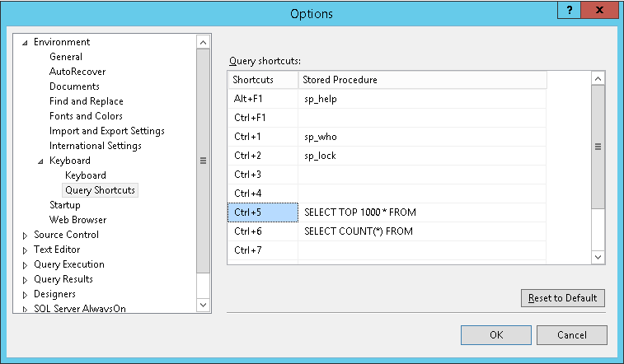Expand the Source Control node
This screenshot has height=364, width=624.
(x=25, y=236)
